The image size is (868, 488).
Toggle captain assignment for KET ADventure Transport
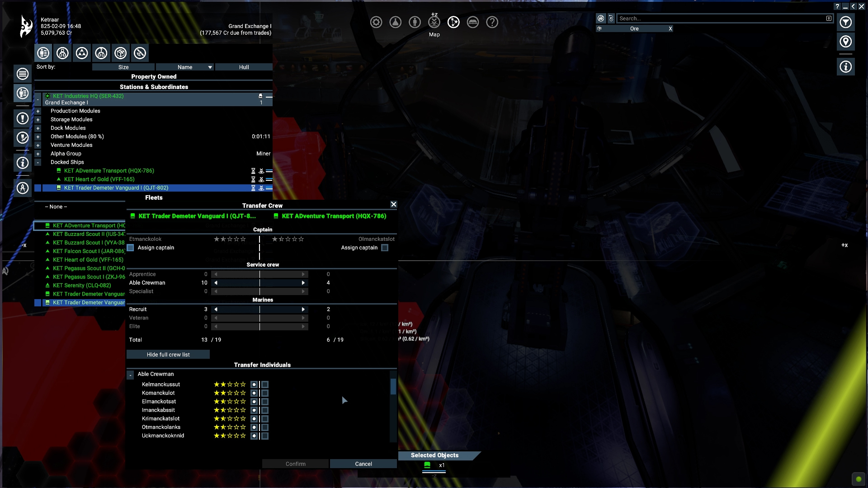pos(385,248)
